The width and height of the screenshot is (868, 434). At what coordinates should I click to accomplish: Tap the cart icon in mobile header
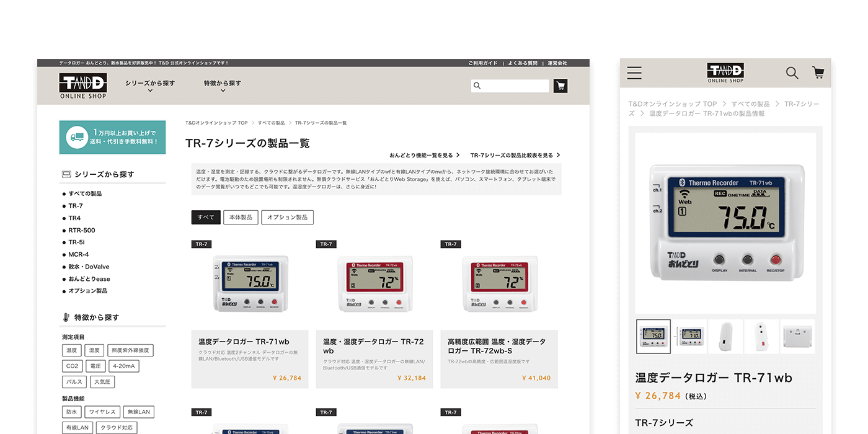tap(818, 73)
